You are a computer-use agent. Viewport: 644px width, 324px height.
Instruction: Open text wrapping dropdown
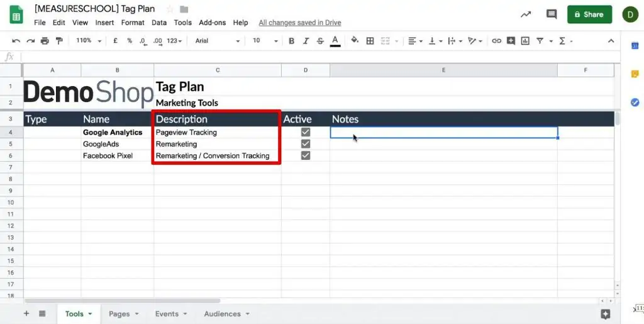pos(455,41)
